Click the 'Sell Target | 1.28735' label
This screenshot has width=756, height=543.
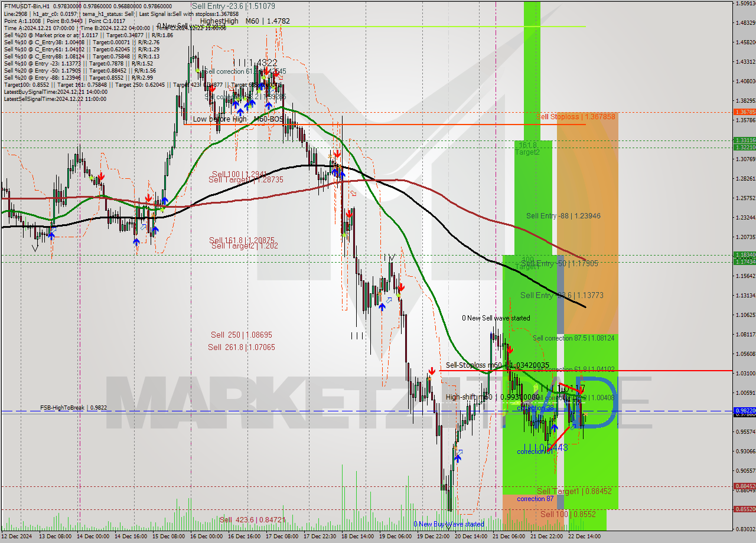point(246,179)
